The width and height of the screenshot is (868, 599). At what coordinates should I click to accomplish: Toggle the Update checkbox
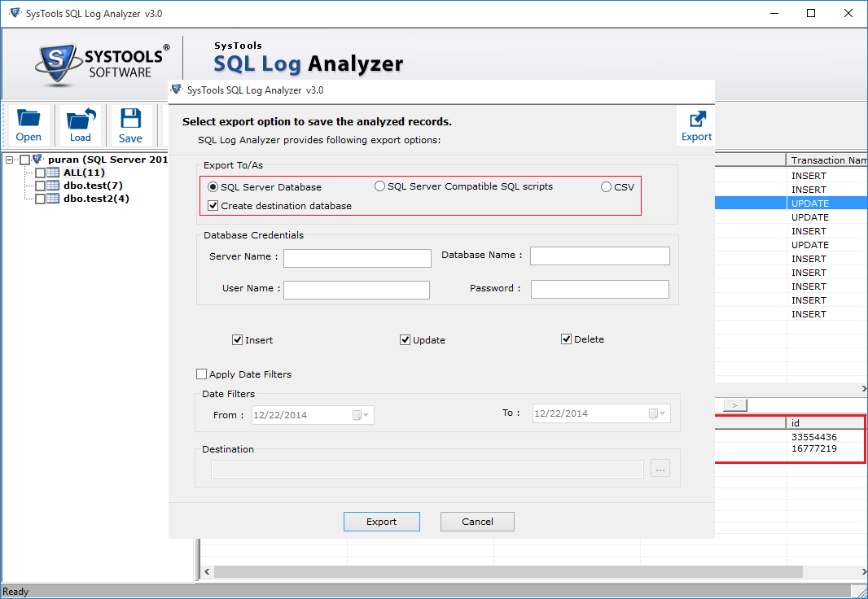click(406, 340)
